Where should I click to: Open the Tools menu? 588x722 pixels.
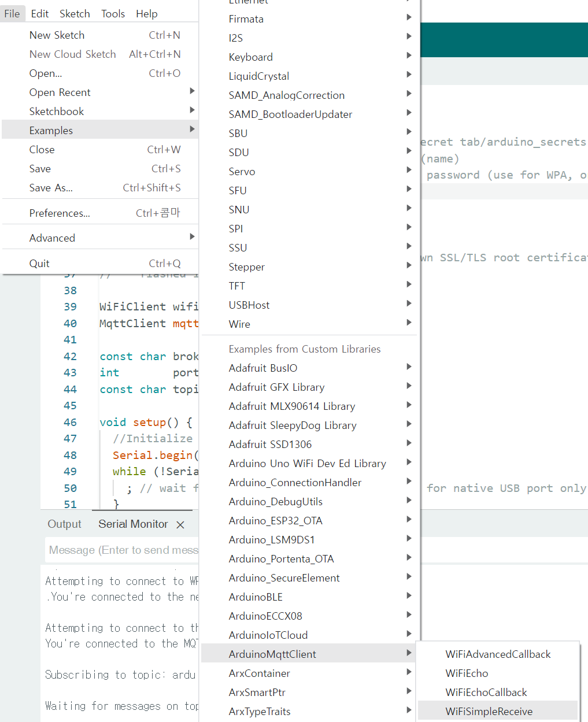113,13
